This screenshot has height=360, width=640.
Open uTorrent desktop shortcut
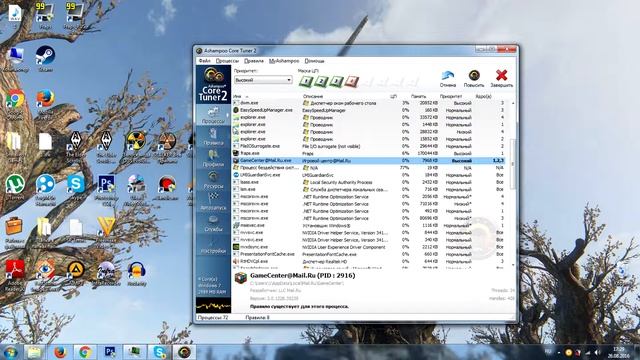[x=15, y=187]
